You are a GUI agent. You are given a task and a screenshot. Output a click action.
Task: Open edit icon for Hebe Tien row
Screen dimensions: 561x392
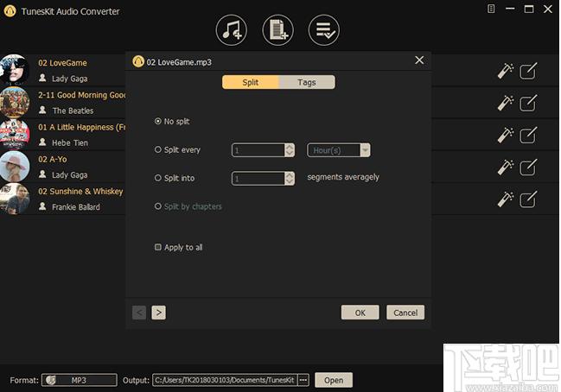point(528,135)
